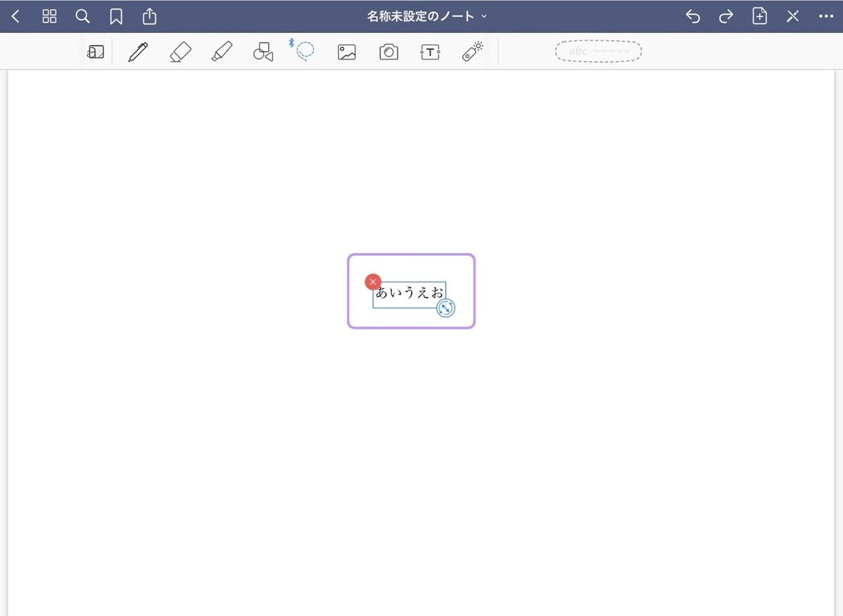Screen dimensions: 843x616
Task: Select the Highlighter tool
Action: pos(222,52)
